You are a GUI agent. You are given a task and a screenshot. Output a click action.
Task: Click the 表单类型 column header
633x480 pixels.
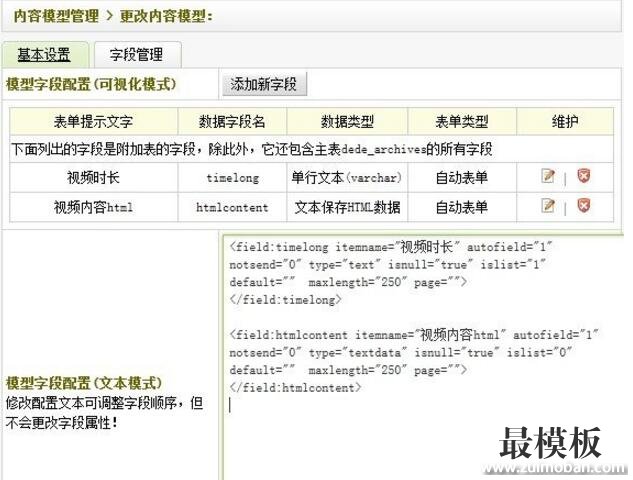coord(461,122)
